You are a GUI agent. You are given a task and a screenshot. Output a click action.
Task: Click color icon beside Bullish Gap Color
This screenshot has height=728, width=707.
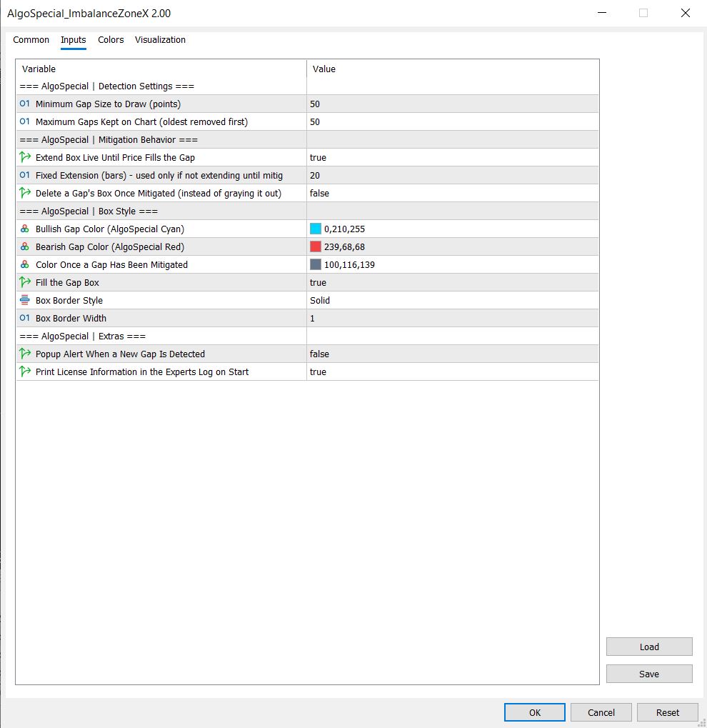coord(24,229)
